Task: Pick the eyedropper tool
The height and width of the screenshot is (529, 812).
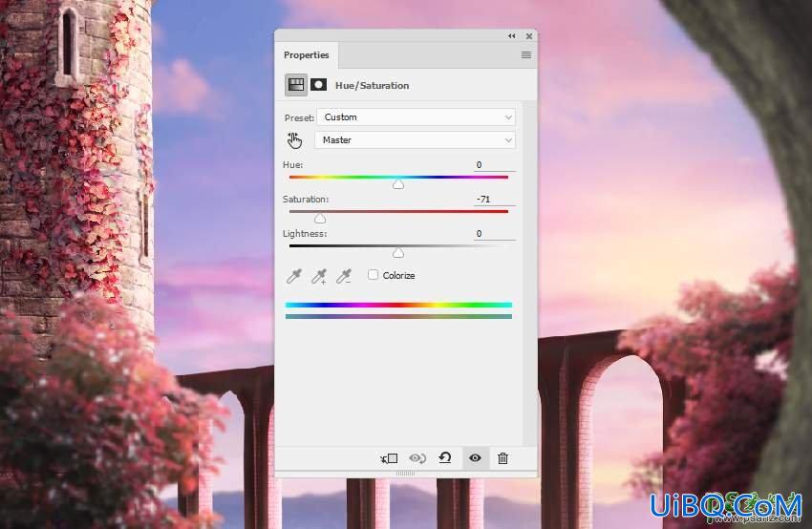Action: [x=293, y=276]
